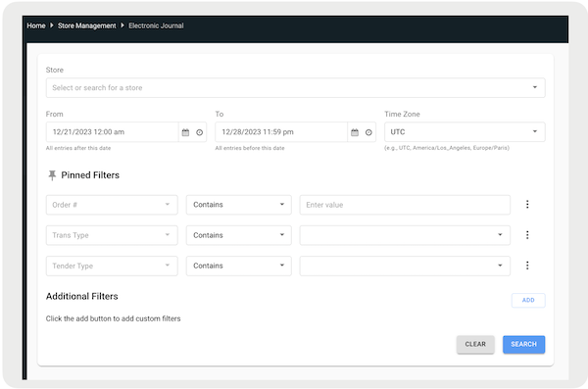The width and height of the screenshot is (588, 389).
Task: Open the Trans Type value dropdown
Action: point(405,235)
